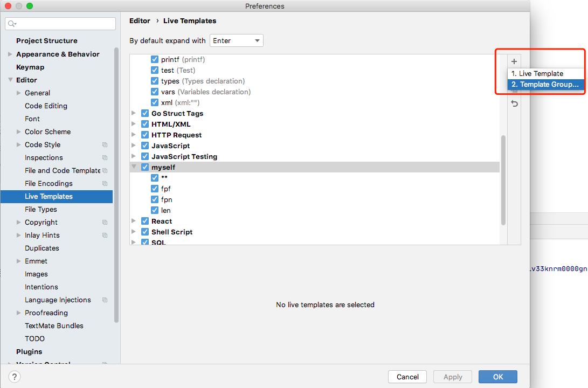The width and height of the screenshot is (588, 388).
Task: Toggle the test (Test) template checkbox
Action: [155, 70]
